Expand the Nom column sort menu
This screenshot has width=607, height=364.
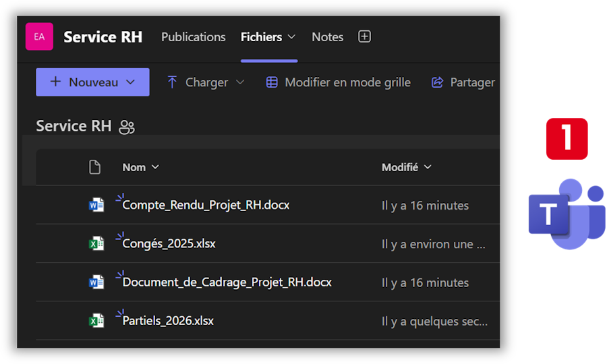pos(155,167)
